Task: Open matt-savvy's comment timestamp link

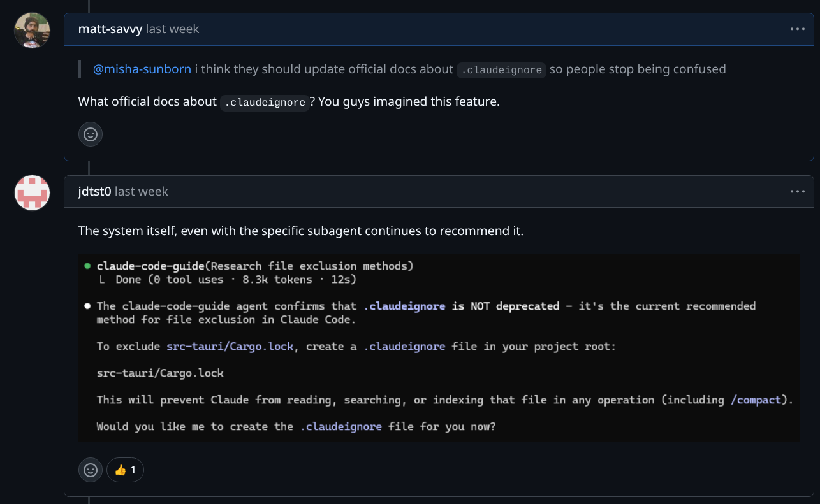Action: tap(172, 29)
